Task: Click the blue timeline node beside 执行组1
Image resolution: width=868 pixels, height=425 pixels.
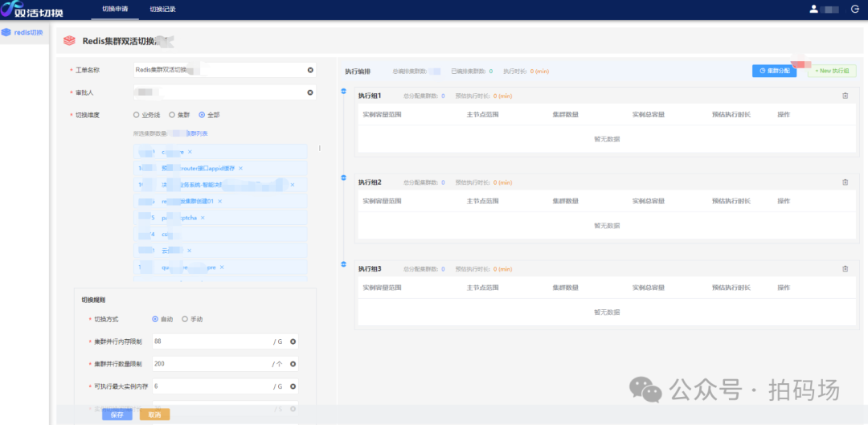Action: point(344,92)
